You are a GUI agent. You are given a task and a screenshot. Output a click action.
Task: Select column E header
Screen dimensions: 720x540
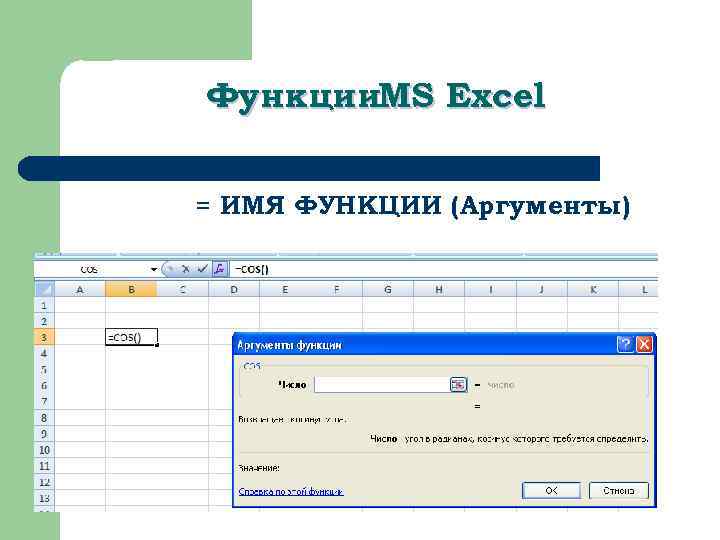(285, 290)
